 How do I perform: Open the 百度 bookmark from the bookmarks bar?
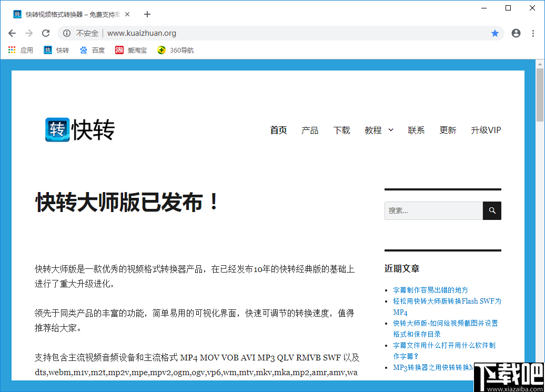(x=92, y=50)
